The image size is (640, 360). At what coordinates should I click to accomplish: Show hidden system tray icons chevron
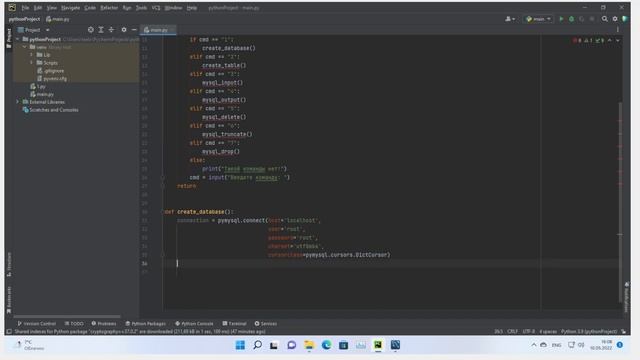click(x=533, y=345)
